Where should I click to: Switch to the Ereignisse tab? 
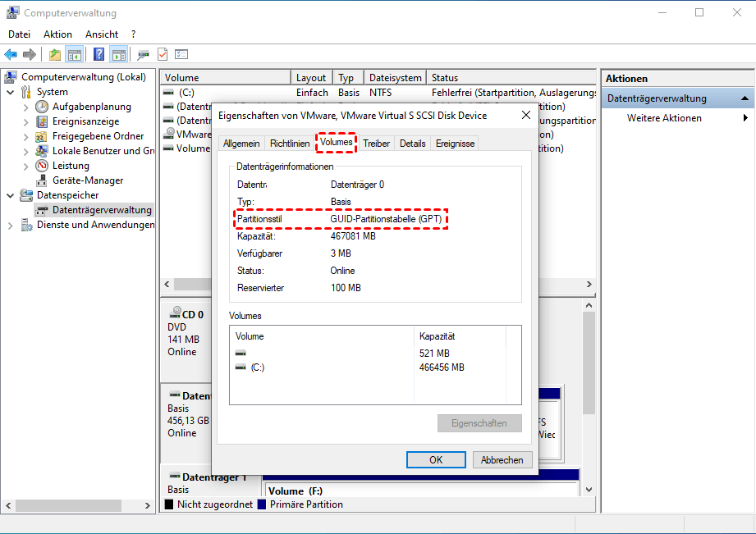(455, 144)
